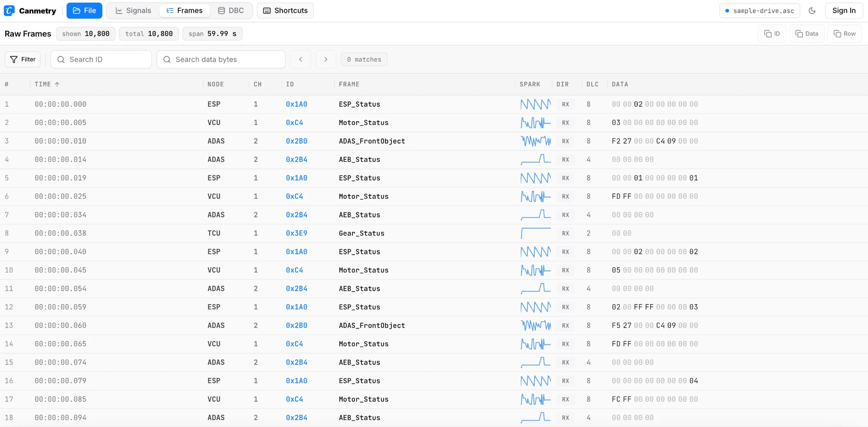This screenshot has width=868, height=427.
Task: Click the Sign In button
Action: (x=844, y=10)
